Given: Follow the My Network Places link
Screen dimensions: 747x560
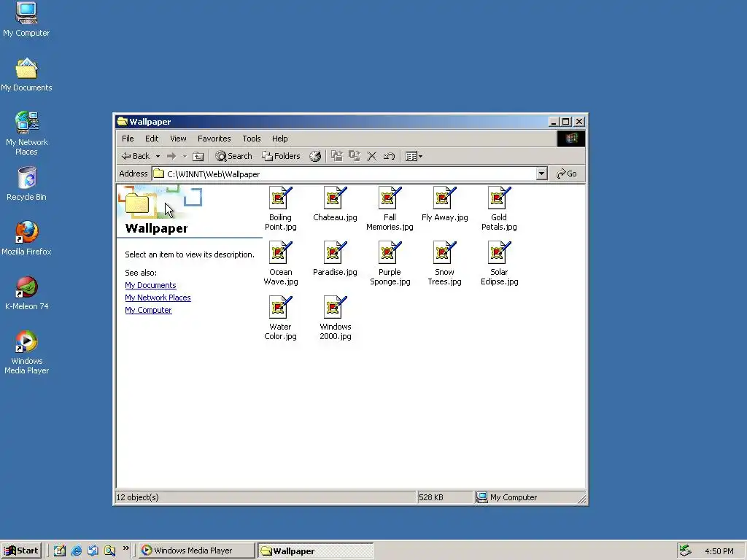Looking at the screenshot, I should pyautogui.click(x=158, y=297).
